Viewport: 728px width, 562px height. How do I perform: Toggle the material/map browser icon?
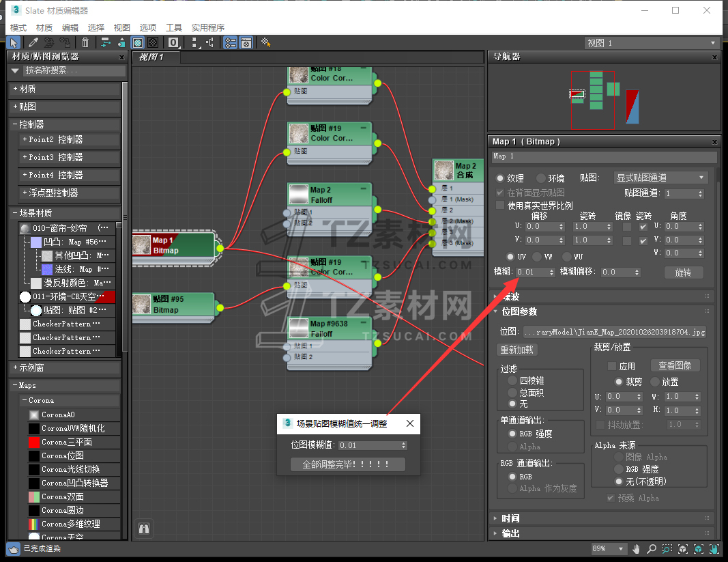coord(231,43)
